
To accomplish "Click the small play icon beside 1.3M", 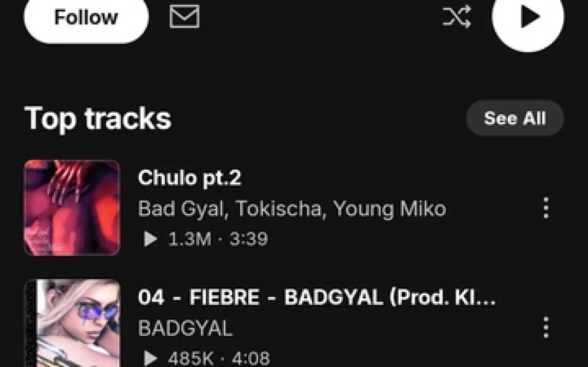I will click(150, 239).
